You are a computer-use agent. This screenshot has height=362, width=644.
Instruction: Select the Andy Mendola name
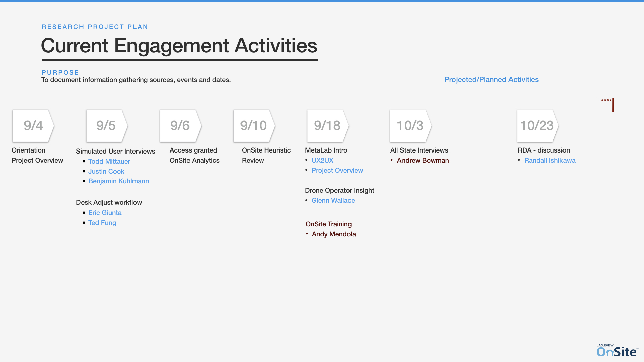tap(334, 234)
